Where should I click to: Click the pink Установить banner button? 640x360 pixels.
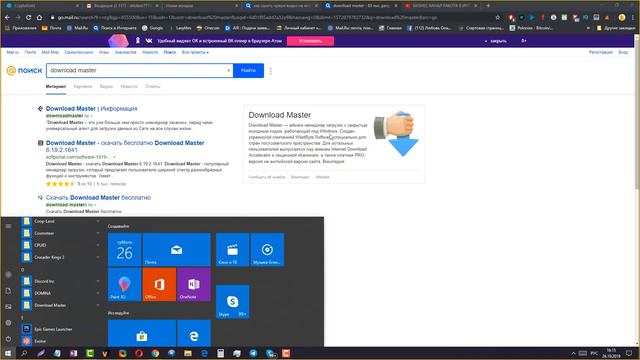click(x=310, y=41)
